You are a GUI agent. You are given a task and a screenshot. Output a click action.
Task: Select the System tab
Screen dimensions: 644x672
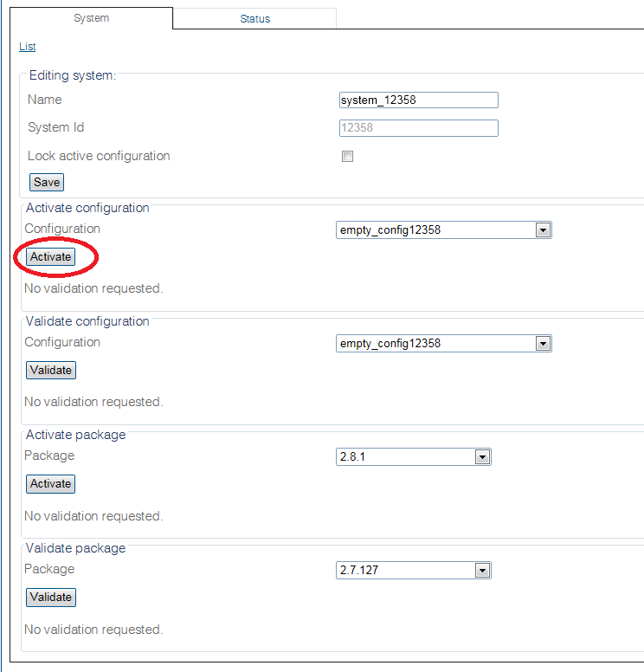[91, 18]
